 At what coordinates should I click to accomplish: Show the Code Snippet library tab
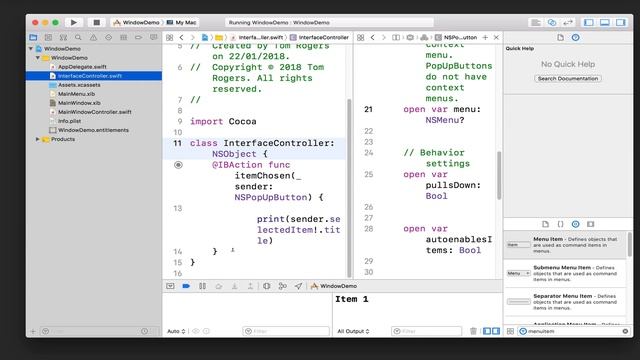560,224
